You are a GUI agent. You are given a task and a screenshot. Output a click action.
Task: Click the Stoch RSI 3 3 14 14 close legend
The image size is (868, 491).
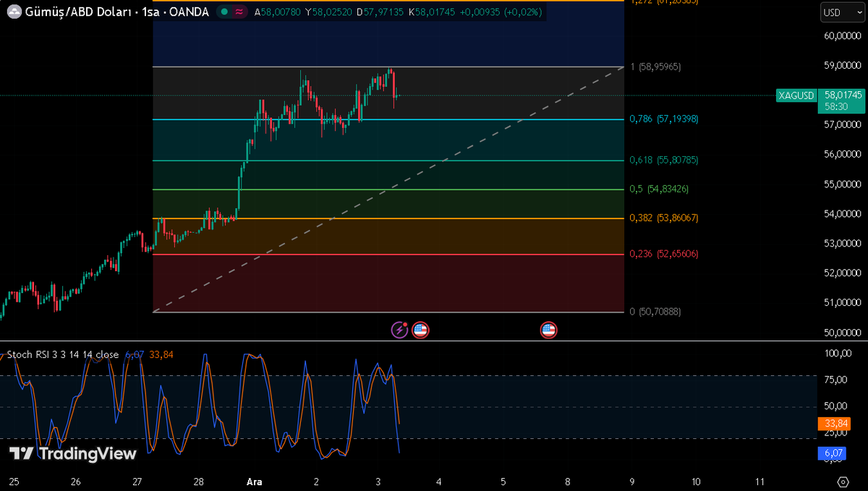tap(63, 354)
